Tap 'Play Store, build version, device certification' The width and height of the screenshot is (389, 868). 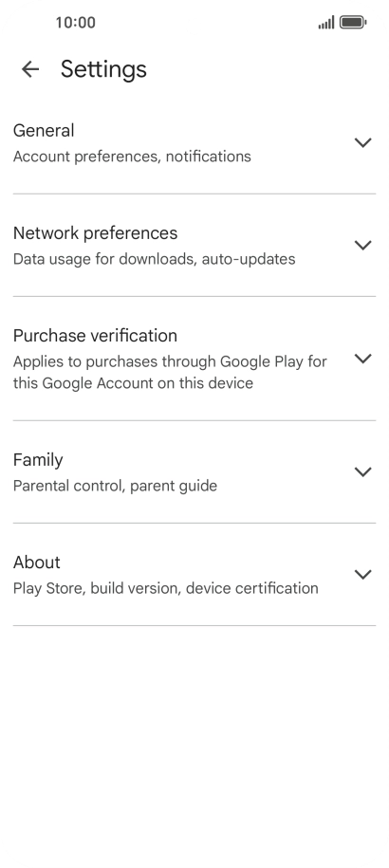pyautogui.click(x=166, y=588)
